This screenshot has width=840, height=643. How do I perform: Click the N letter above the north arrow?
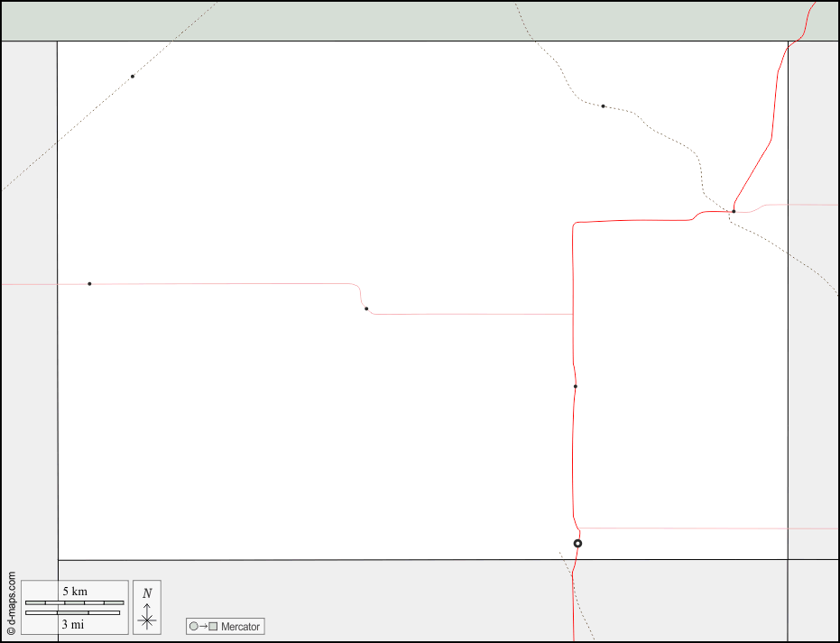point(146,593)
